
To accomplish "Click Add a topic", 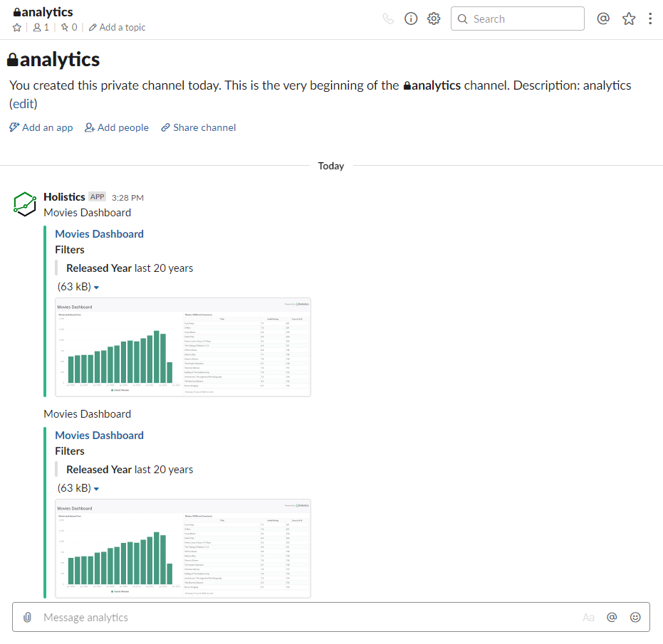I will [x=117, y=28].
